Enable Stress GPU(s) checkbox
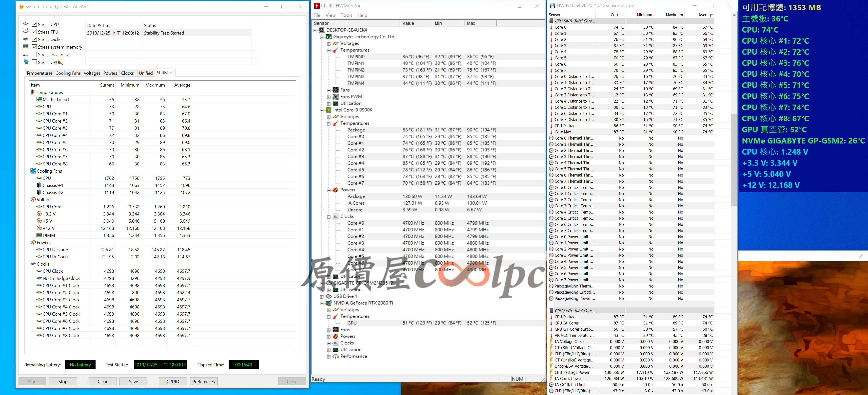Screen dimensions: 868x395 (x=34, y=62)
